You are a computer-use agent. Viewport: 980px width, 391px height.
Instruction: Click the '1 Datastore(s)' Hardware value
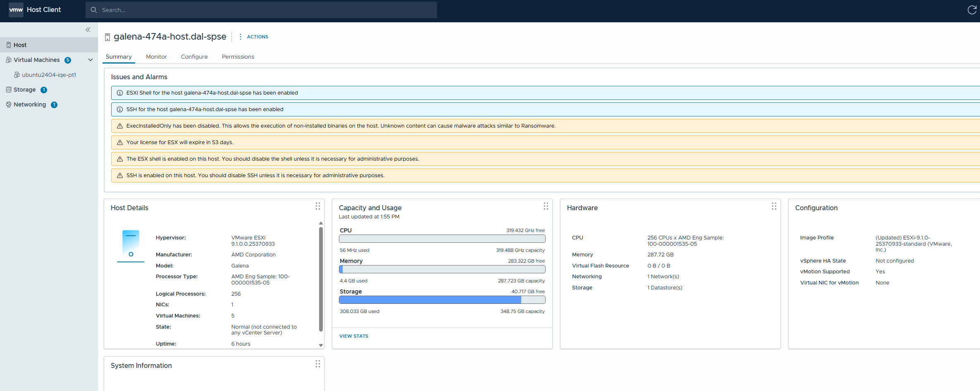pos(665,288)
